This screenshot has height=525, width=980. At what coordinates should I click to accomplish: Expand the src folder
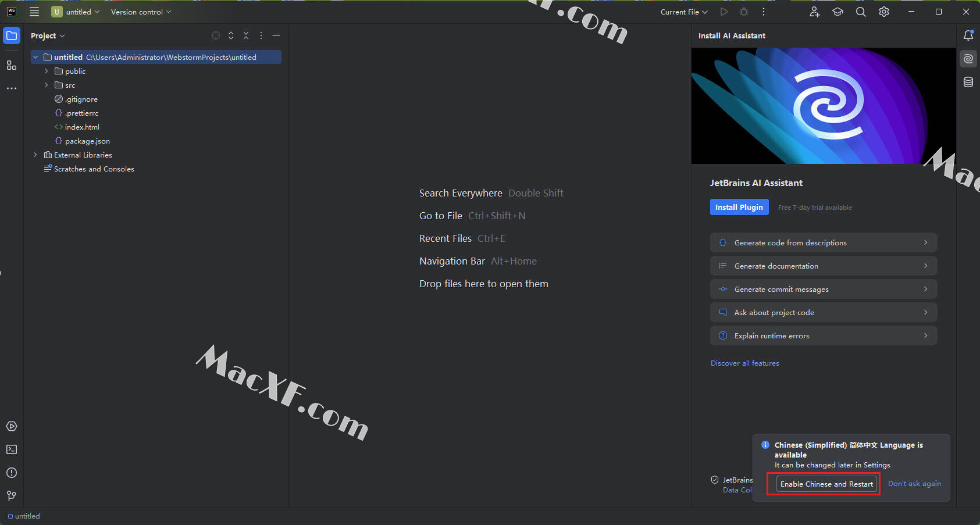coord(47,85)
